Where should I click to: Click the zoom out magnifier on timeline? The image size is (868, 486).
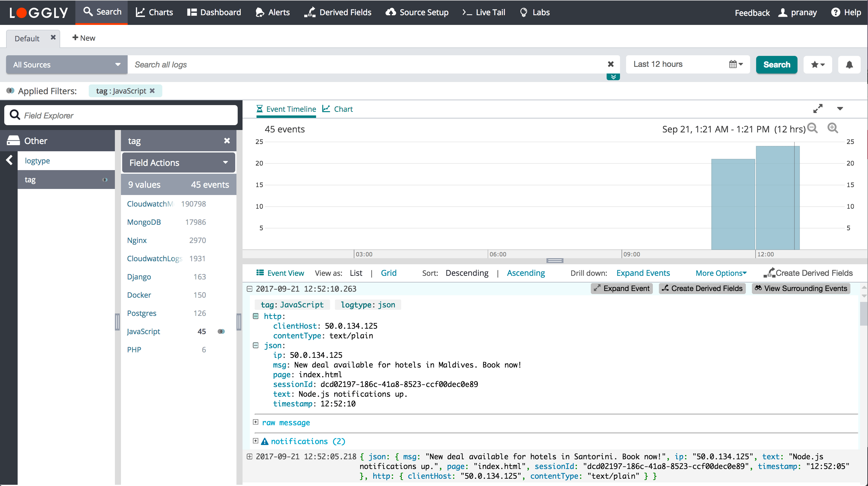point(812,128)
